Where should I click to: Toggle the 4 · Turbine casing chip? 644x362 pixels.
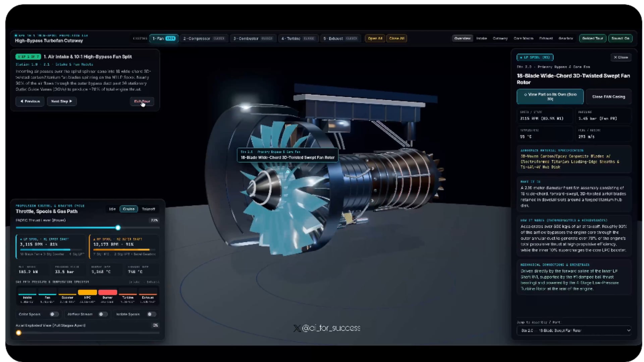tap(298, 39)
